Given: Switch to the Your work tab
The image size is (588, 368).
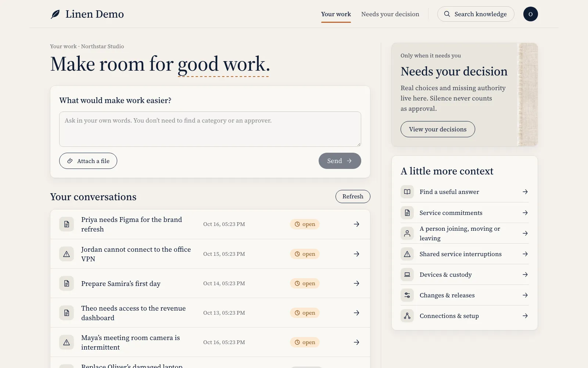Looking at the screenshot, I should [336, 14].
